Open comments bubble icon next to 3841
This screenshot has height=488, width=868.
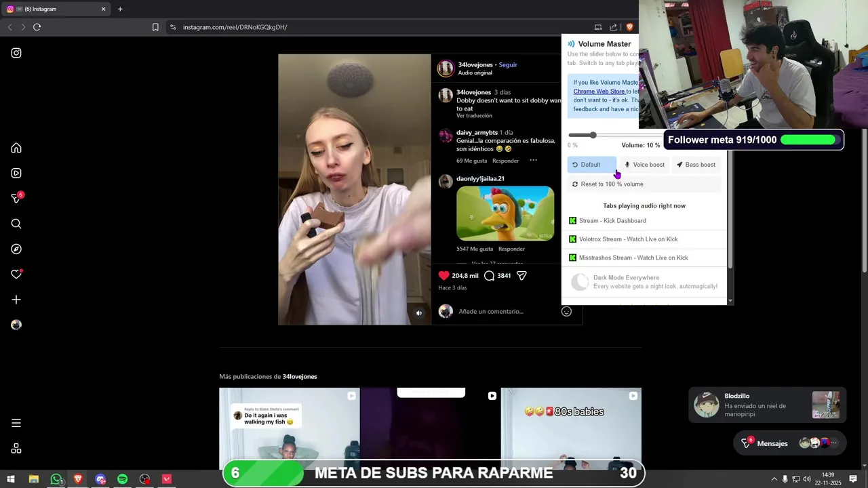[489, 276]
